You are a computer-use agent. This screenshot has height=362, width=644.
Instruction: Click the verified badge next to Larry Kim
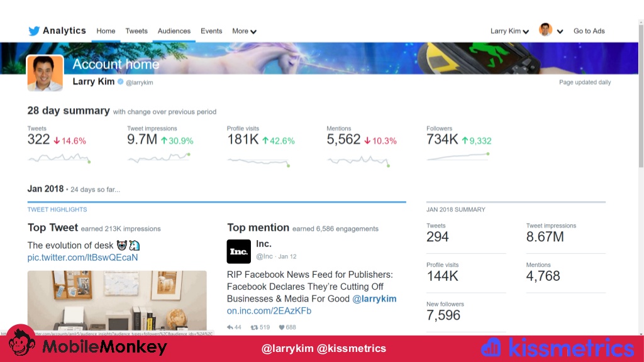[120, 81]
